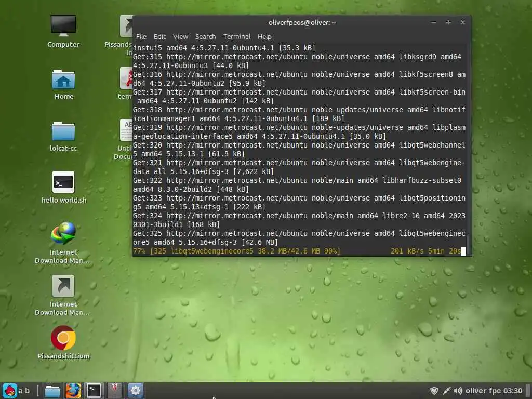Image resolution: width=532 pixels, height=399 pixels.
Task: Open the File menu in terminal
Action: 141,37
